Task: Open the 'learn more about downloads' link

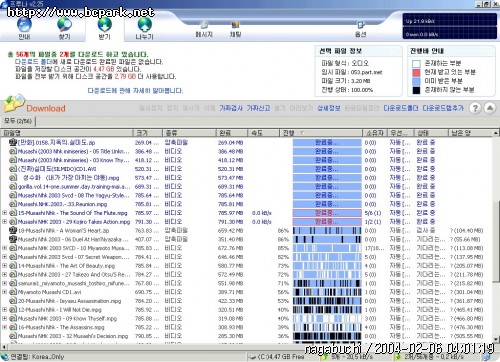Action: pyautogui.click(x=135, y=91)
